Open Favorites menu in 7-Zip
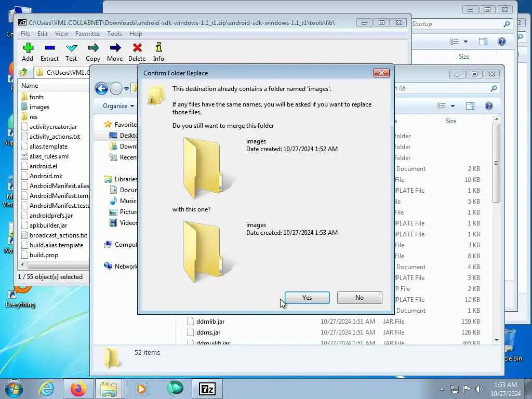 87,34
